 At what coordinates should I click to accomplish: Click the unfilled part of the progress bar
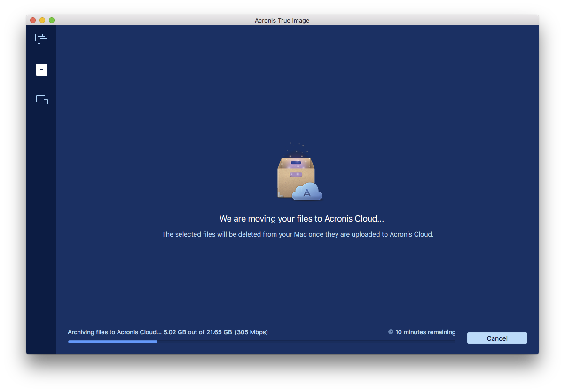click(x=306, y=342)
